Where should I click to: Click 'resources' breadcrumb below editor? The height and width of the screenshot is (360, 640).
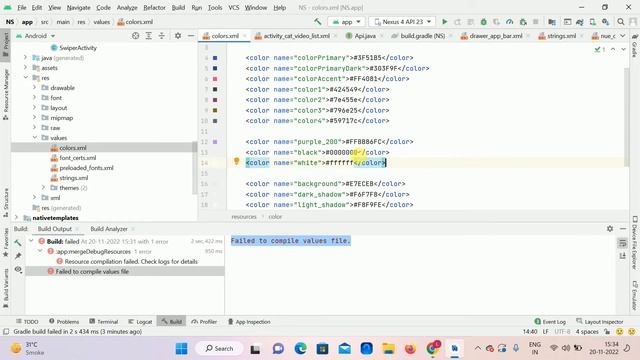244,216
